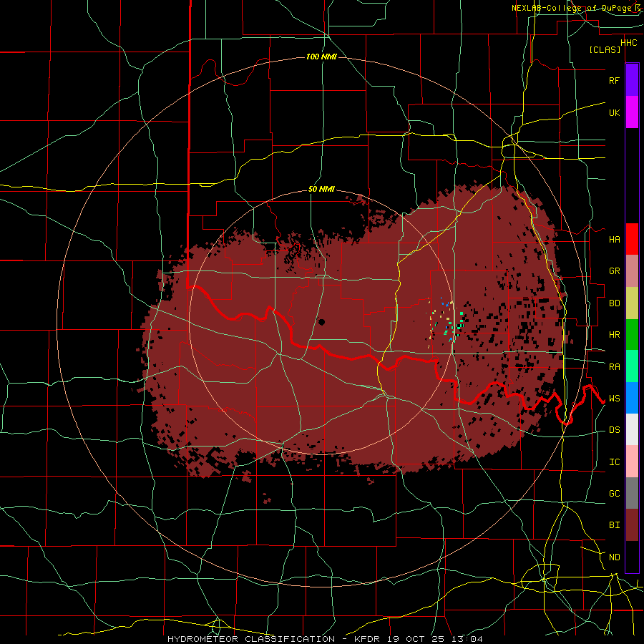The height and width of the screenshot is (644, 644).
Task: Click the WS legend label
Action: tap(614, 399)
